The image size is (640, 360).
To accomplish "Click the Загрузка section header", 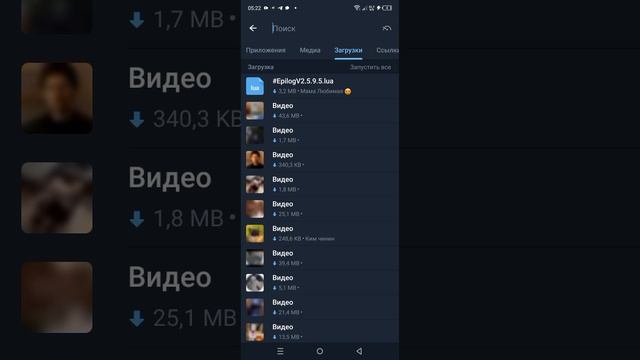I will [260, 67].
